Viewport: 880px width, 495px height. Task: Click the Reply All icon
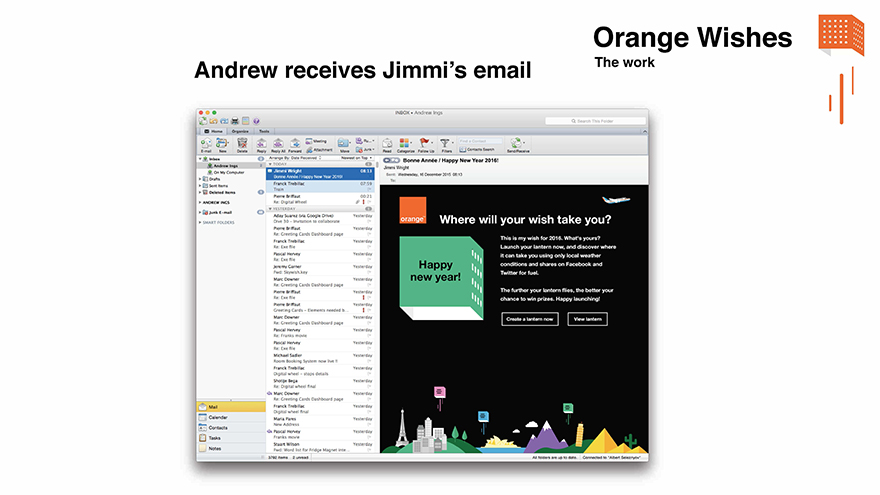278,144
